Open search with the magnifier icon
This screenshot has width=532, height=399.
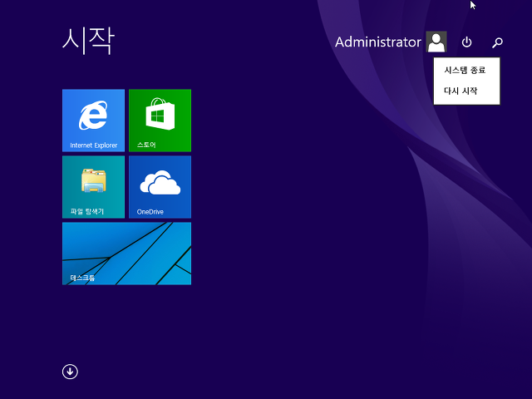[x=497, y=42]
